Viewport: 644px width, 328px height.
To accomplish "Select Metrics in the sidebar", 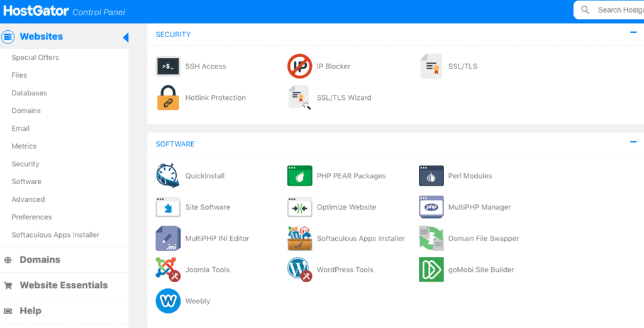I will point(25,146).
